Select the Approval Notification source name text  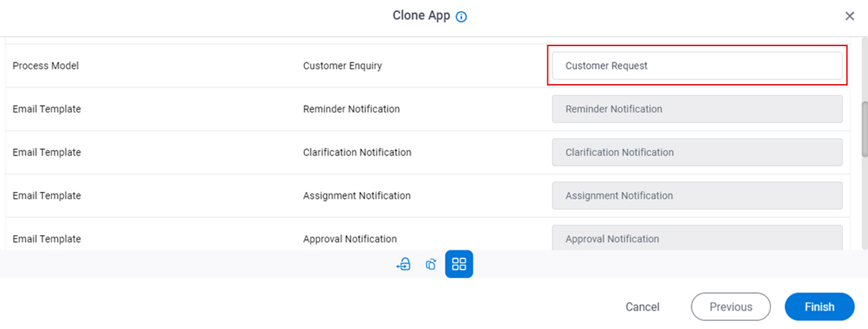(x=350, y=239)
